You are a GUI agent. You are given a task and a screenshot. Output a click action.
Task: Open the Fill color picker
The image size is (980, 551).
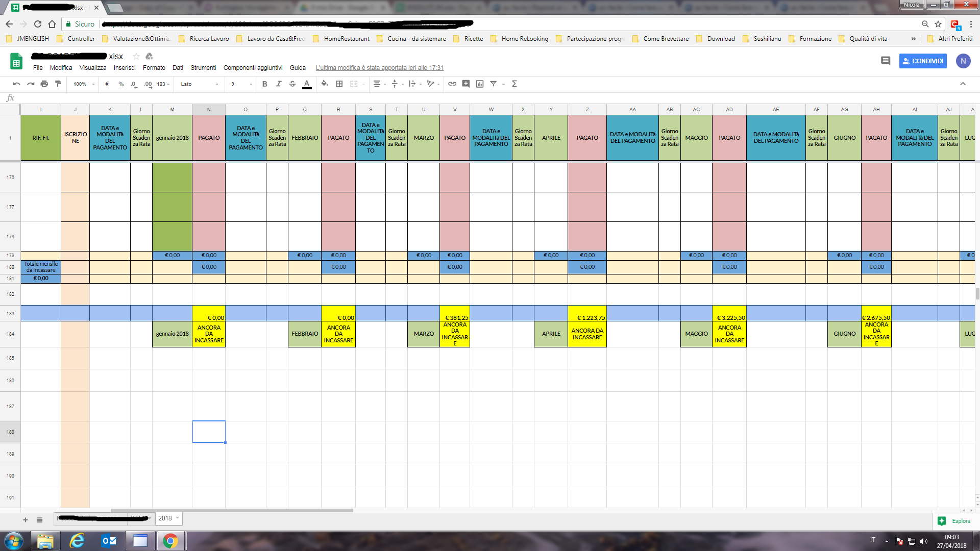pos(325,84)
